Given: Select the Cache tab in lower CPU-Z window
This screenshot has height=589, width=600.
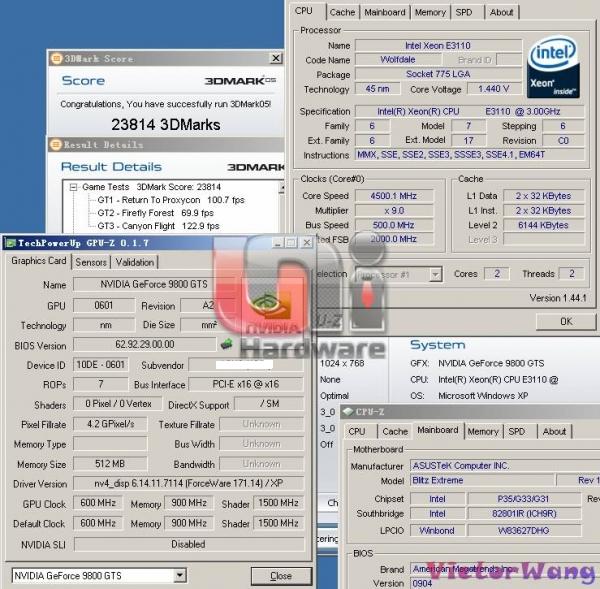Looking at the screenshot, I should point(395,431).
